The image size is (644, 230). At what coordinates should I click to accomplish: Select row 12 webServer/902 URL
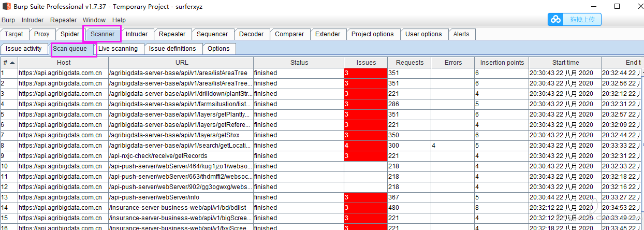(181, 187)
